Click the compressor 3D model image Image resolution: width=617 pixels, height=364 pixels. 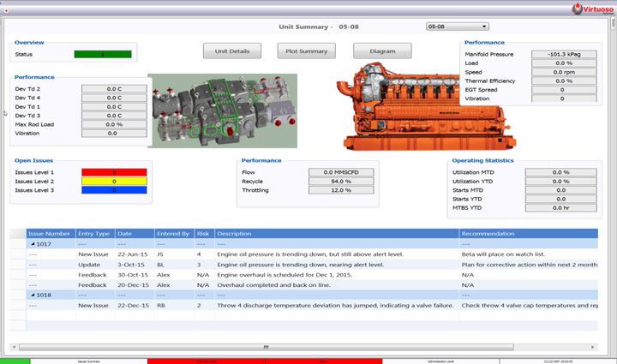[x=225, y=110]
